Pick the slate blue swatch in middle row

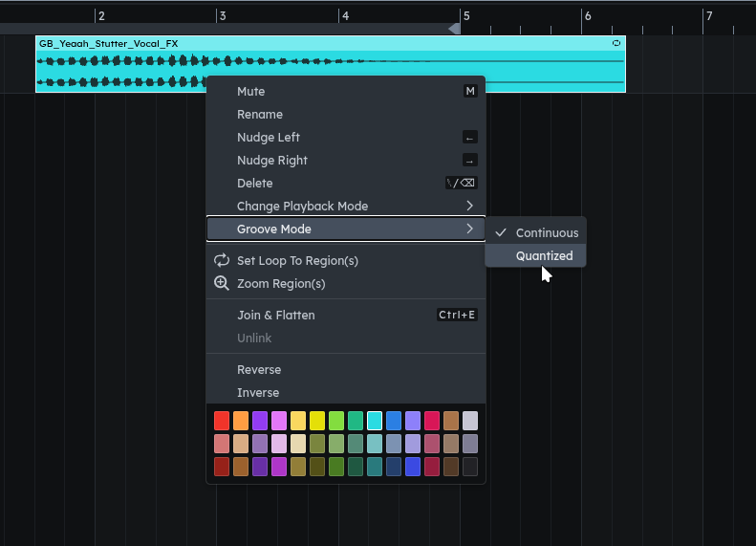pyautogui.click(x=394, y=444)
